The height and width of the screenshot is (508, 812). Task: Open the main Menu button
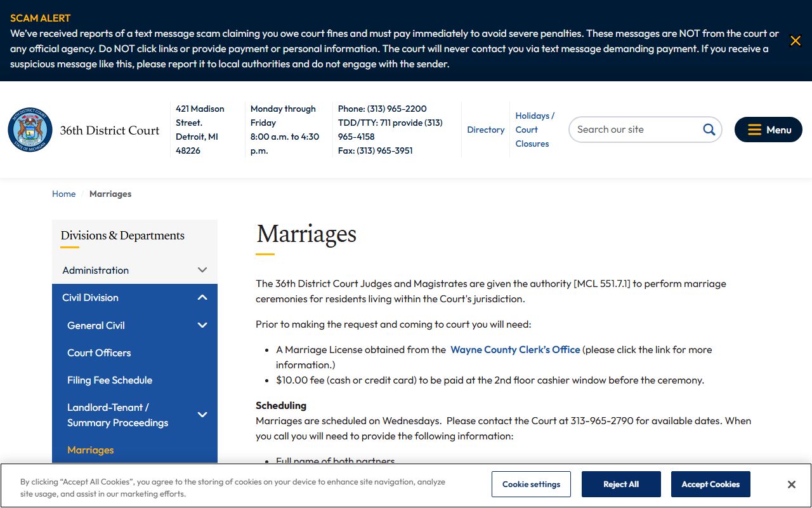click(768, 130)
